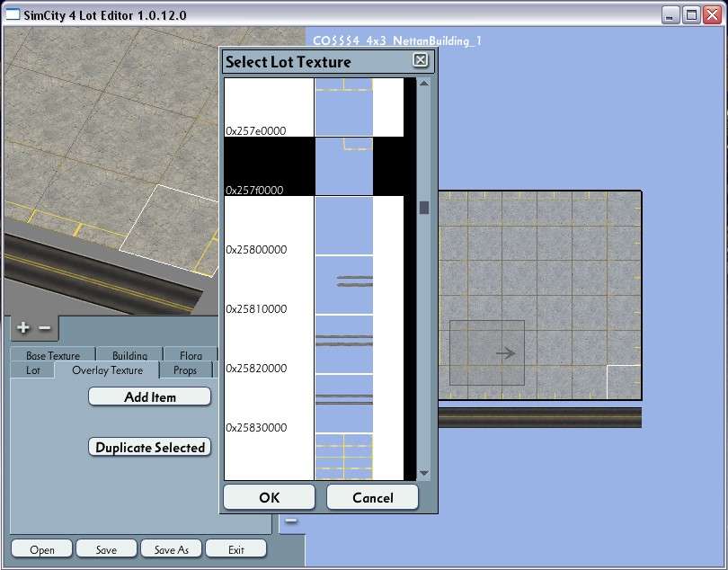Click the building footprint arrow in lot plan
The image size is (728, 570).
[505, 353]
